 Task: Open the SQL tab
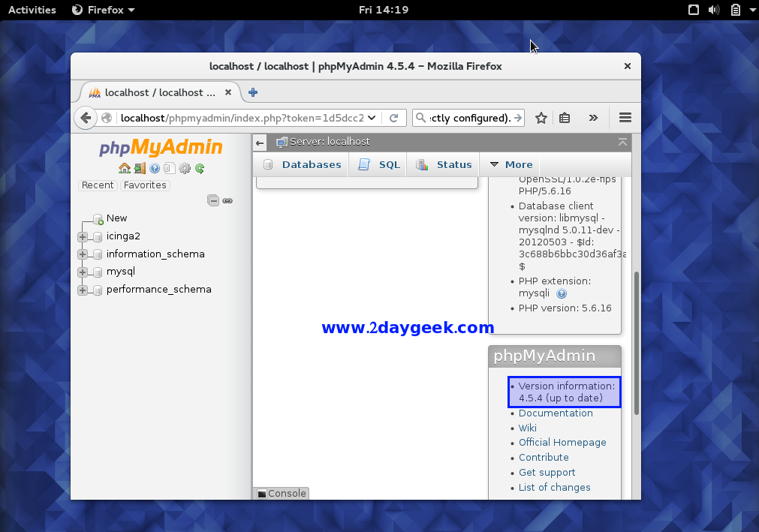pos(379,164)
